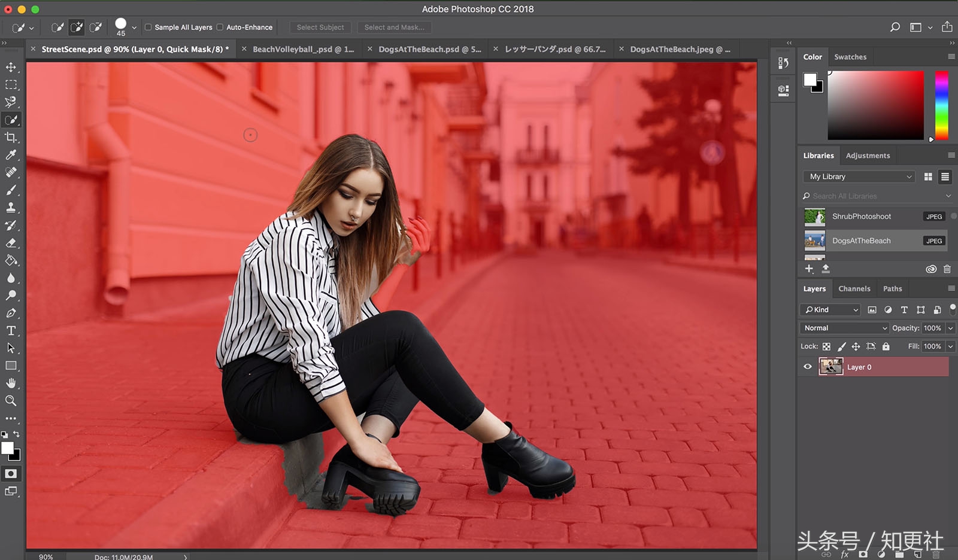Expand the brush size picker arrow
The image size is (958, 560).
[134, 28]
